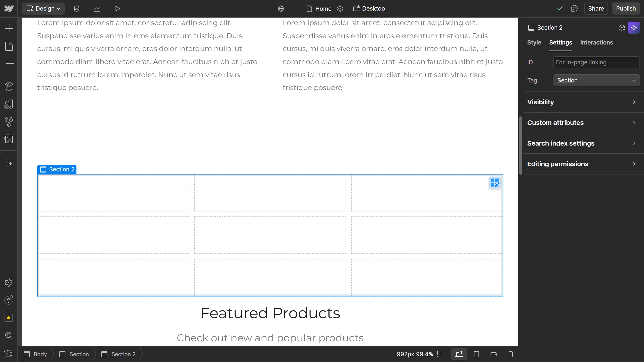Toggle the star next to Home page

(x=340, y=9)
